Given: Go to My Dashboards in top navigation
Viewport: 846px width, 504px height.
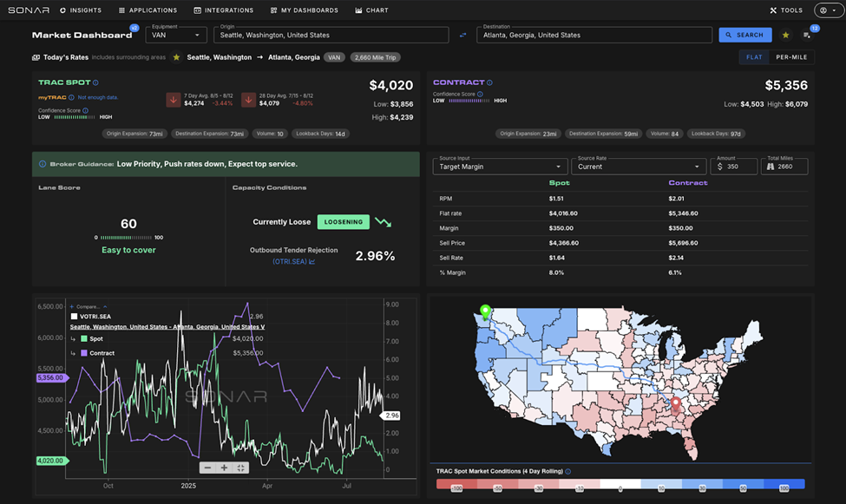Looking at the screenshot, I should click(x=304, y=10).
